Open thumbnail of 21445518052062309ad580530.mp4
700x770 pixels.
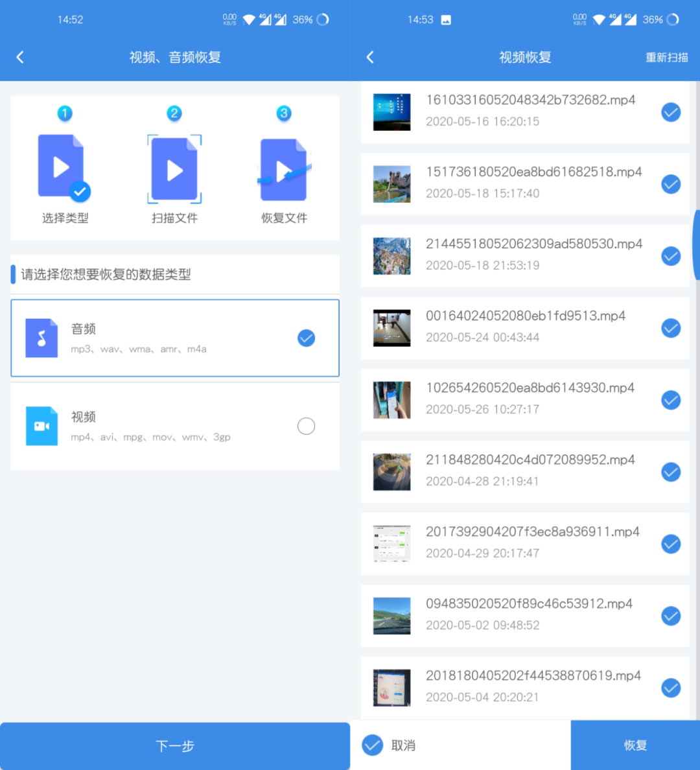[391, 256]
